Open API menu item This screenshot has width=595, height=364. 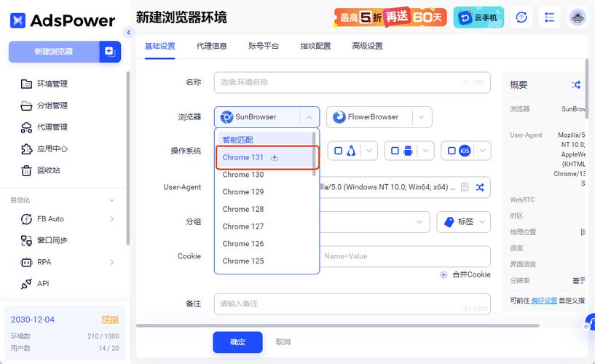pyautogui.click(x=35, y=284)
